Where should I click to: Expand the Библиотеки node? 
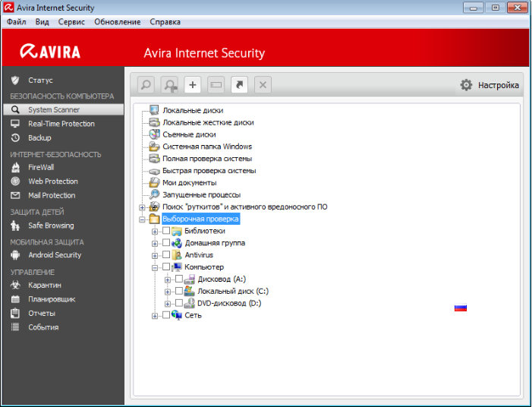(x=155, y=232)
